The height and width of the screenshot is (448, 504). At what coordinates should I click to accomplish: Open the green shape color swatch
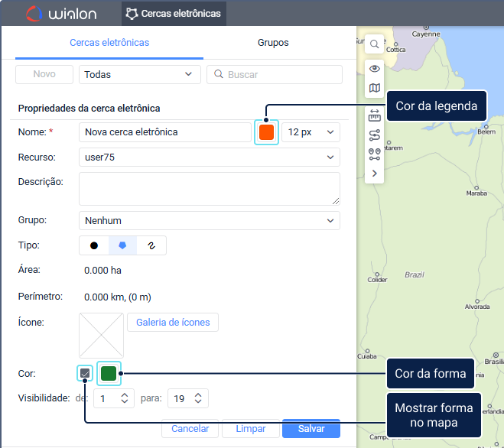109,373
